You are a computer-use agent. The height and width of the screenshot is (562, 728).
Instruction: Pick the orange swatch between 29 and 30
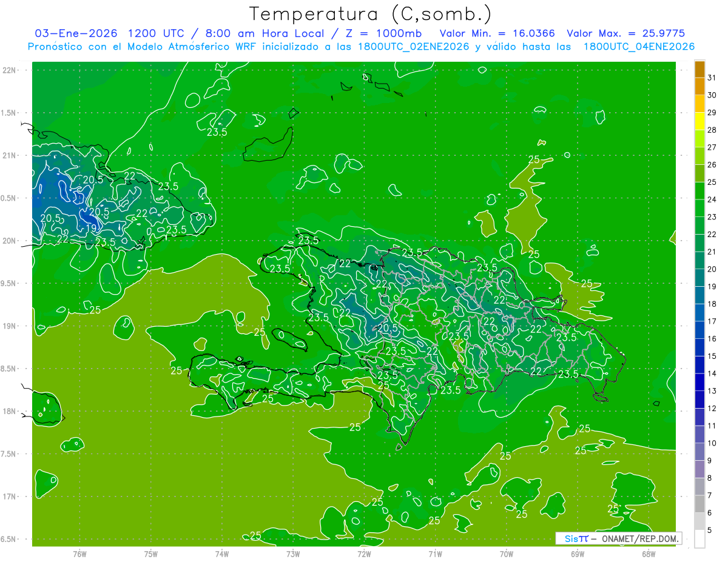(699, 104)
